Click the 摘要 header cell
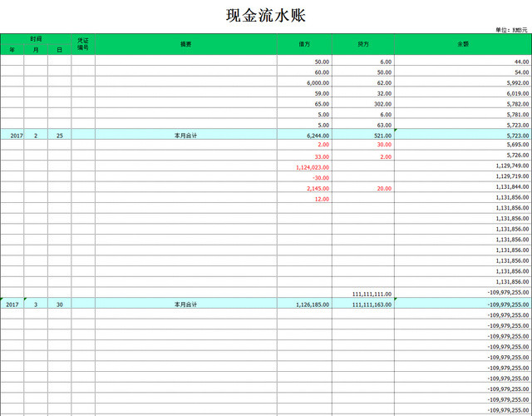 coord(186,44)
